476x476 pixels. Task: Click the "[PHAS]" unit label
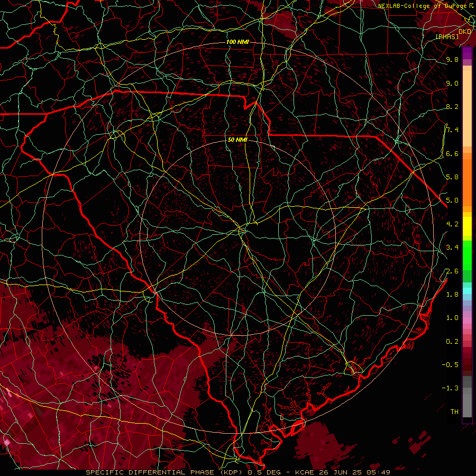(x=447, y=36)
